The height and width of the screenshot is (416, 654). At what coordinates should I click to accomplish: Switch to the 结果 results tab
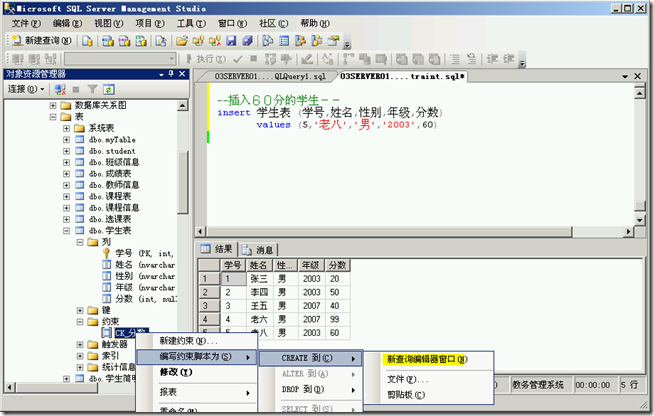click(217, 249)
